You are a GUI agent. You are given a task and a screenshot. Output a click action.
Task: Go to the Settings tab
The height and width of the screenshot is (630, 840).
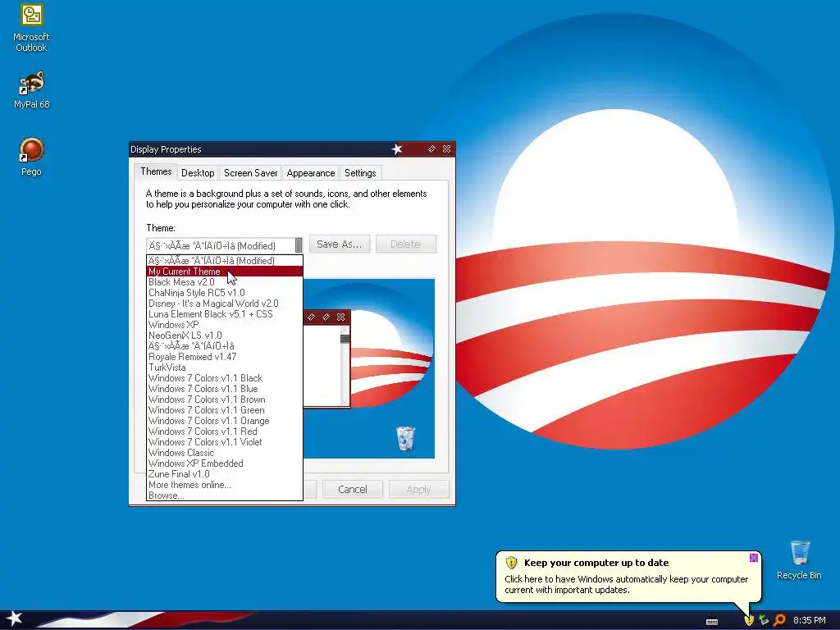click(x=360, y=173)
